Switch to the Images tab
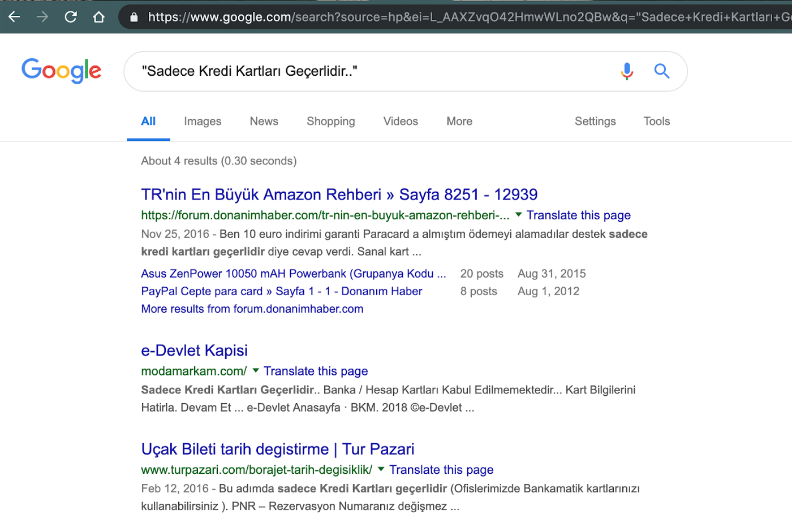The height and width of the screenshot is (532, 792). coord(203,121)
